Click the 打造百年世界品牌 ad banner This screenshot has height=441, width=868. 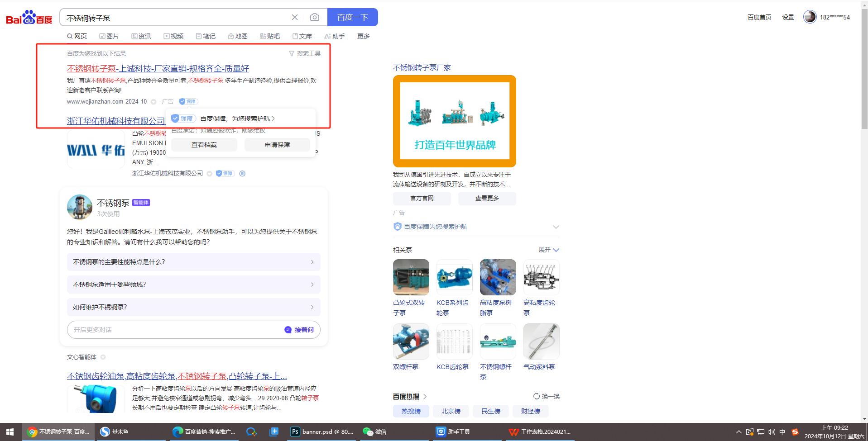coord(455,121)
